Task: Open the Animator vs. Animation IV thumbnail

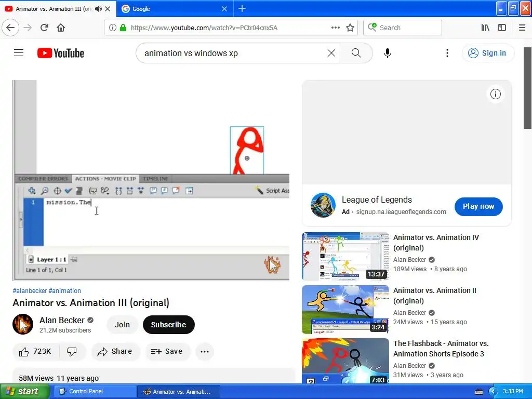Action: pyautogui.click(x=345, y=257)
